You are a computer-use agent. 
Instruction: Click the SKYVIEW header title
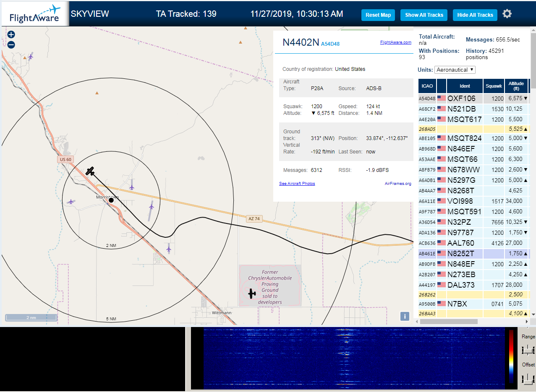[x=90, y=14]
